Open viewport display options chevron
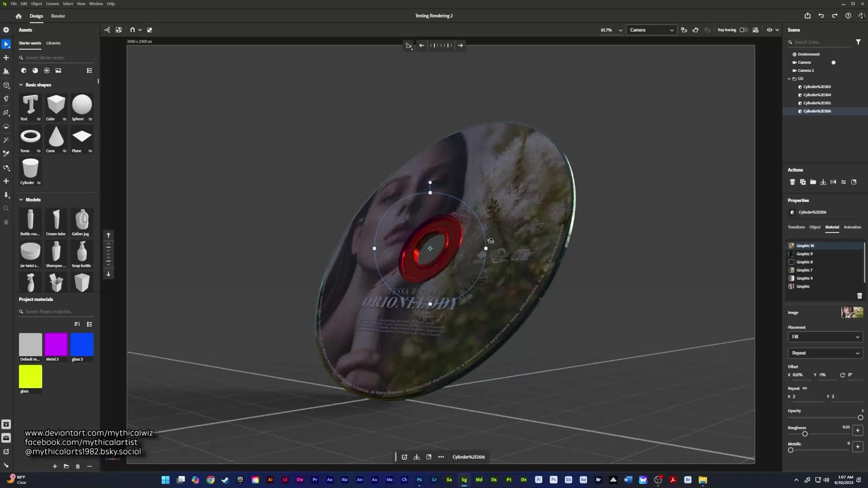Viewport: 868px width, 488px height. point(777,30)
